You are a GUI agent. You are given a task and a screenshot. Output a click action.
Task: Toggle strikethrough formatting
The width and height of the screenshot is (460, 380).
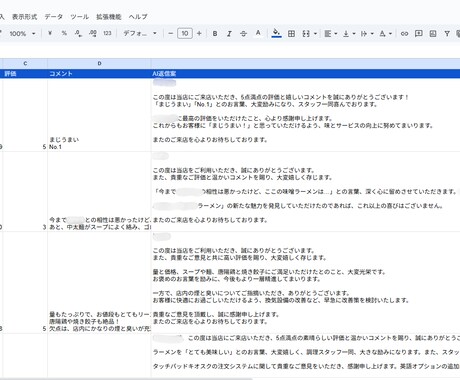[x=243, y=33]
